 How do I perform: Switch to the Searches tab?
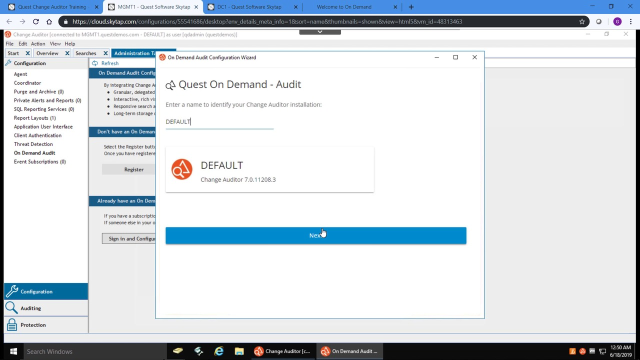(x=86, y=53)
